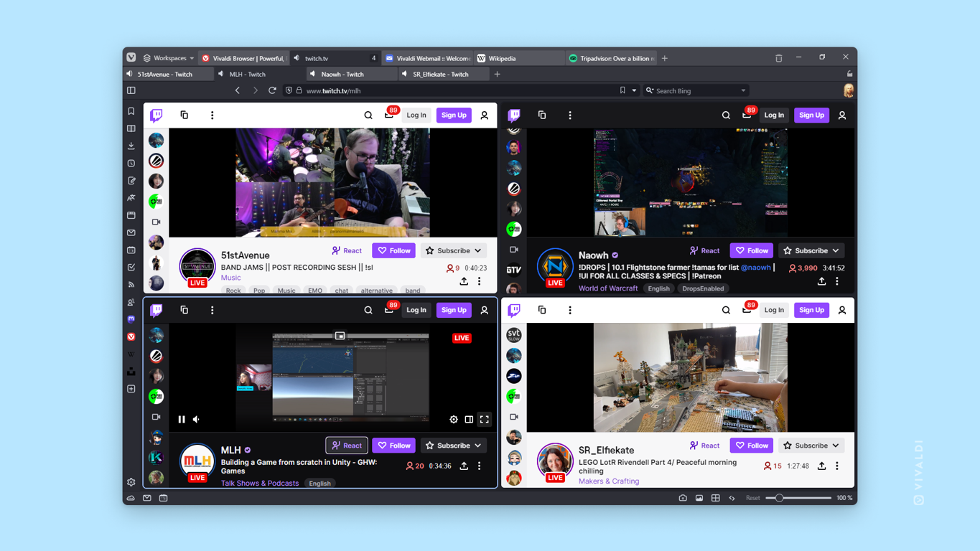Expand the search engine dropdown arrow
The height and width of the screenshot is (551, 980).
click(x=743, y=90)
